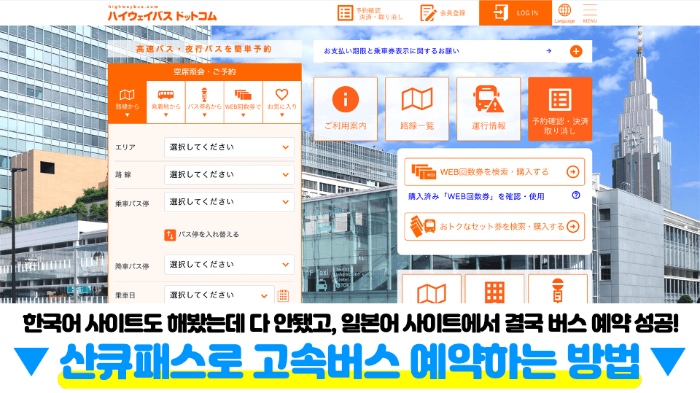Click the lower map icon tile
Image resolution: width=700 pixels, height=393 pixels.
(432, 289)
